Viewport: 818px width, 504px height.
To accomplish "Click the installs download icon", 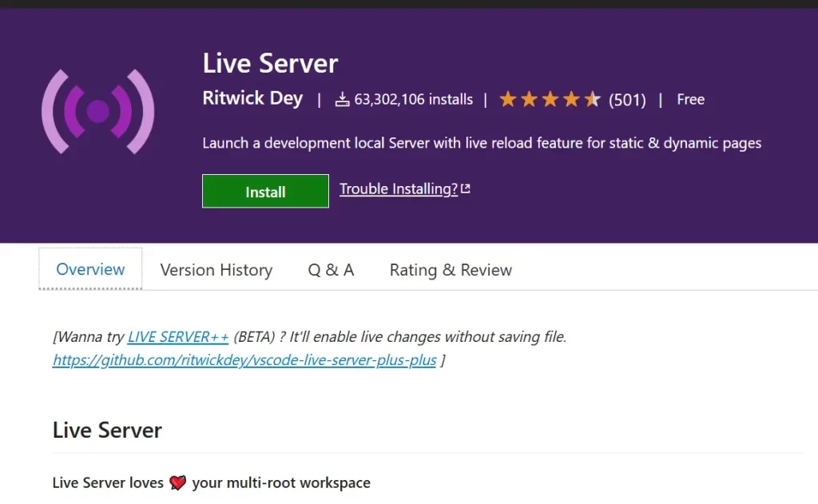I will point(342,99).
